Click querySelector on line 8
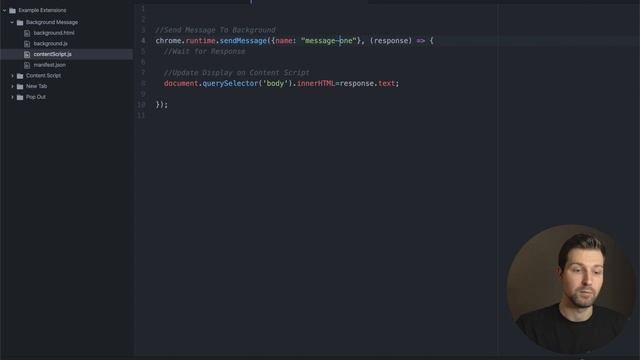 230,83
